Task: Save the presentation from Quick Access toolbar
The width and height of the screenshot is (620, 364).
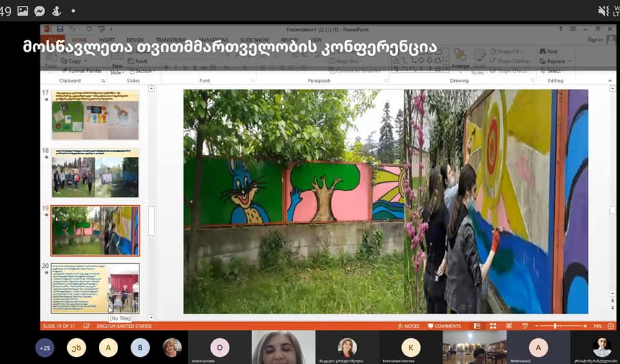Action: tap(59, 29)
